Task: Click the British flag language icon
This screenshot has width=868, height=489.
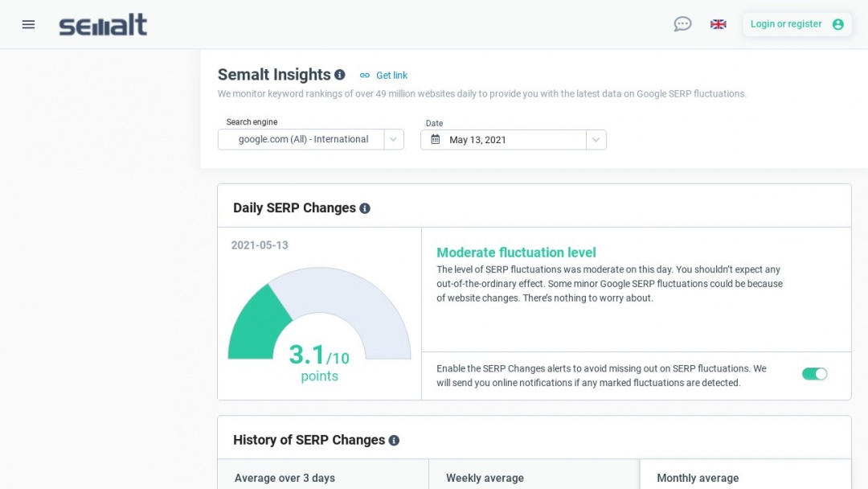Action: tap(718, 24)
